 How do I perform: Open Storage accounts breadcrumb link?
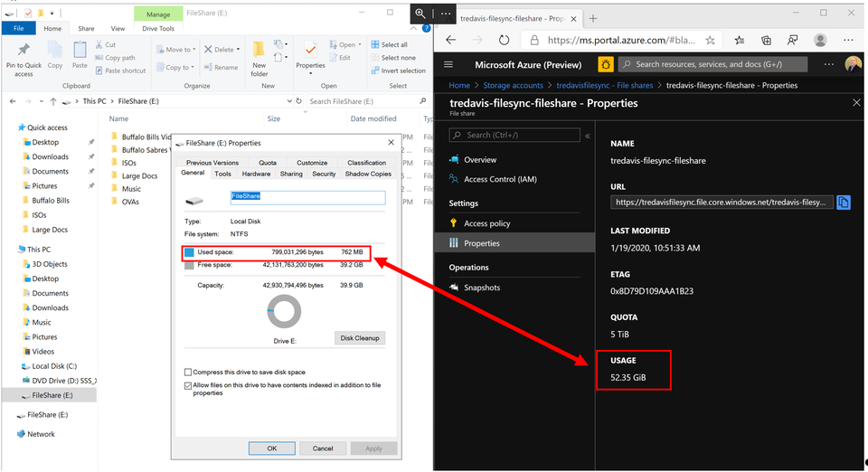coord(514,85)
